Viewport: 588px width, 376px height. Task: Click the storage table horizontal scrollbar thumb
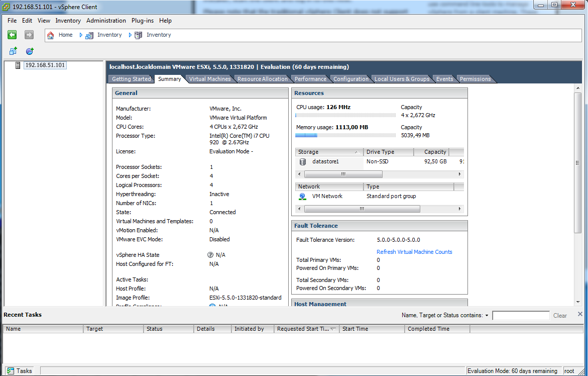coord(343,174)
